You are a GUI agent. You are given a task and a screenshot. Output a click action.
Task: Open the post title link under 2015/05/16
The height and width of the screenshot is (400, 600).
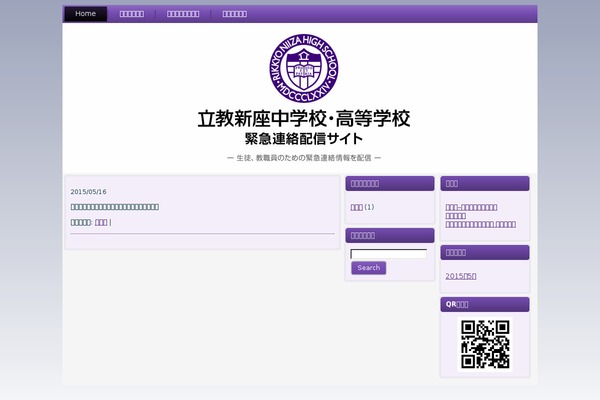(115, 207)
